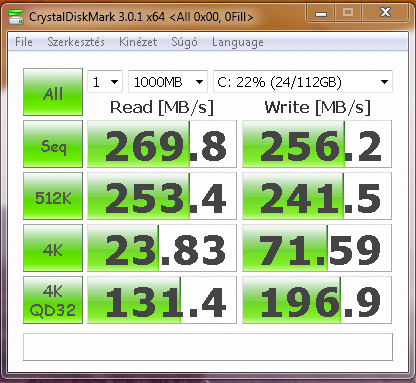Click the Write [MB/s] column header
This screenshot has width=416, height=383.
click(318, 107)
